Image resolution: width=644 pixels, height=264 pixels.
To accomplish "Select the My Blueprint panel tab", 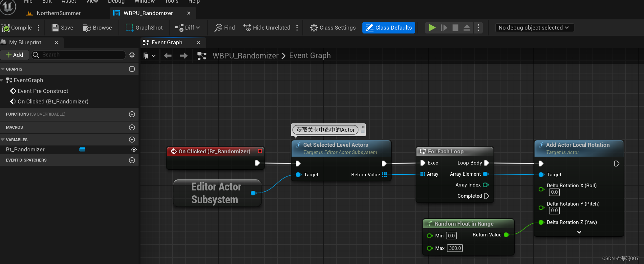I will [25, 42].
